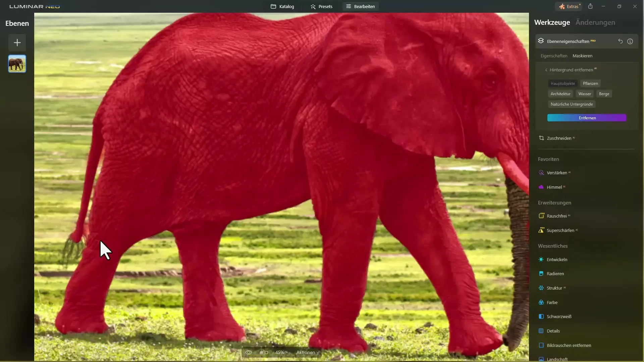This screenshot has width=644, height=362.
Task: Select the Bildrauschen entfernen icon
Action: point(540,345)
